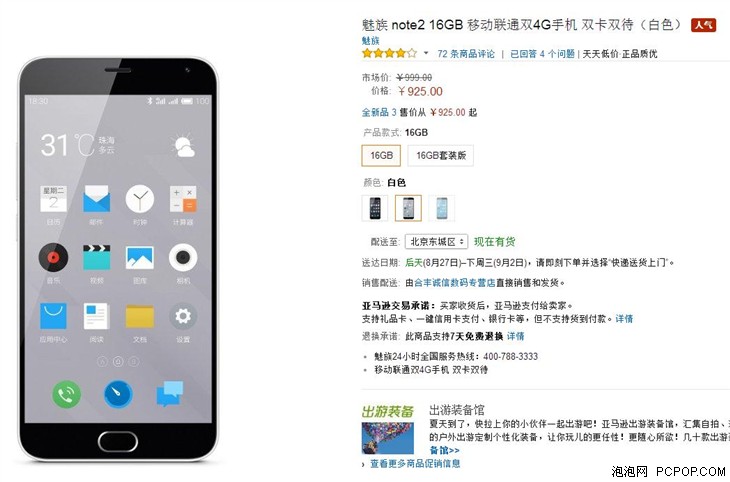Click the red music record icon
The height and width of the screenshot is (482, 730).
tap(53, 257)
